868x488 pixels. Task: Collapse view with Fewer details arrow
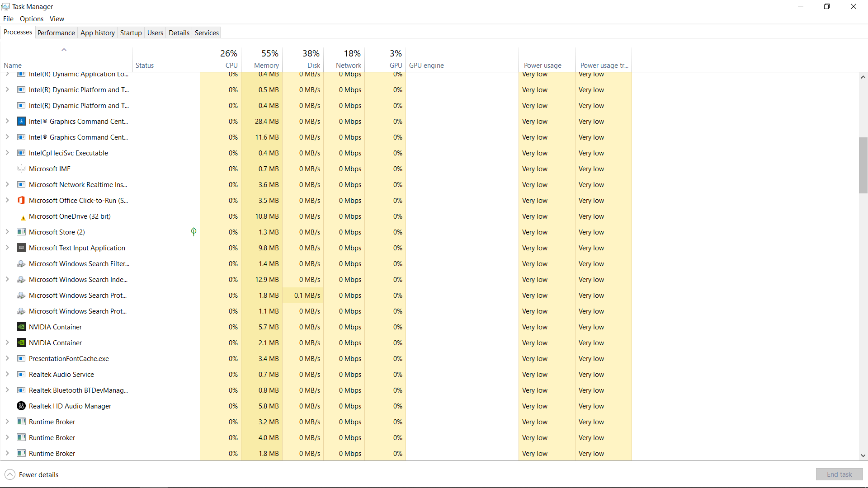point(10,474)
